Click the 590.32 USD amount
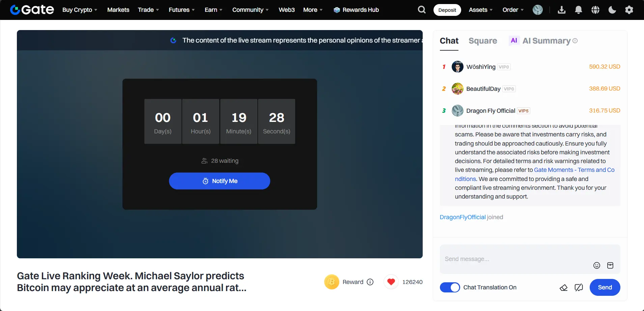Screen dimensions: 644x311 pos(605,67)
